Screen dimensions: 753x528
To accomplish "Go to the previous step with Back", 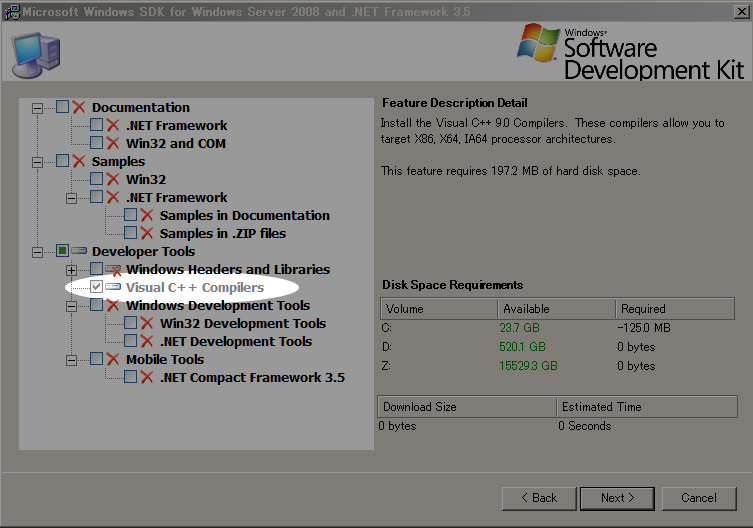I will 539,498.
